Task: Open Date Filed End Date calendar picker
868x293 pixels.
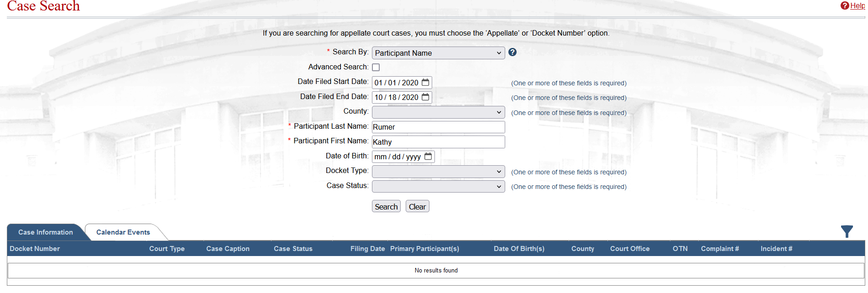Action: 425,97
